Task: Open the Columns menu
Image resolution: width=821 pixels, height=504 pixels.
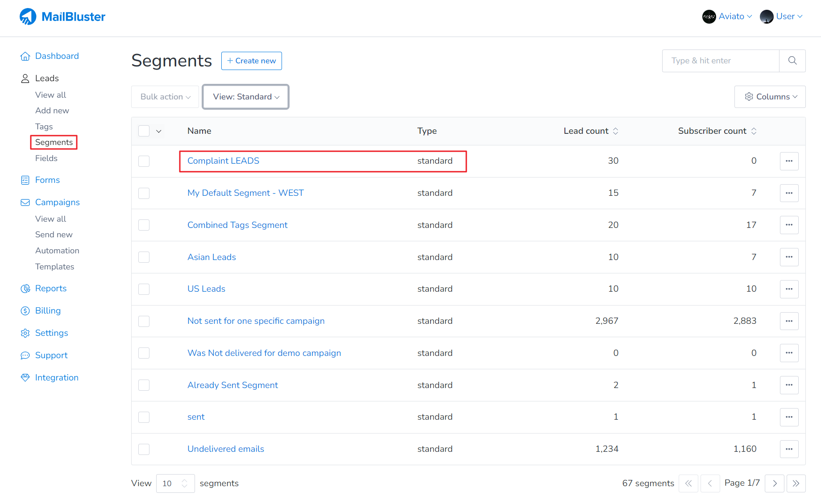Action: [769, 97]
